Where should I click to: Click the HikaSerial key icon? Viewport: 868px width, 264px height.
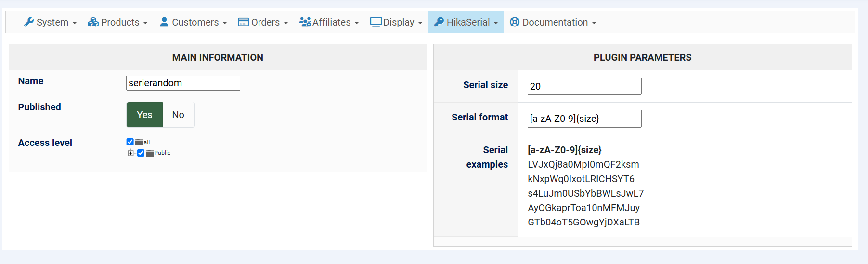tap(439, 22)
